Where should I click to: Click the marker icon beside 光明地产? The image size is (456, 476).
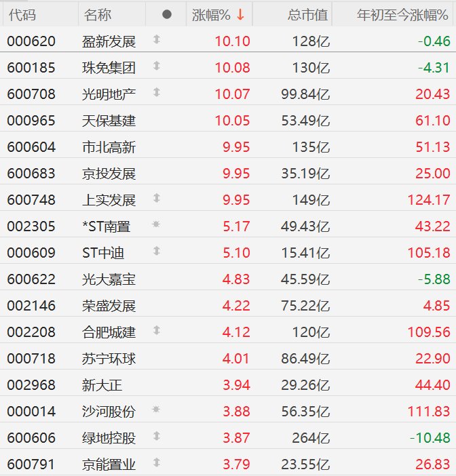click(x=157, y=92)
